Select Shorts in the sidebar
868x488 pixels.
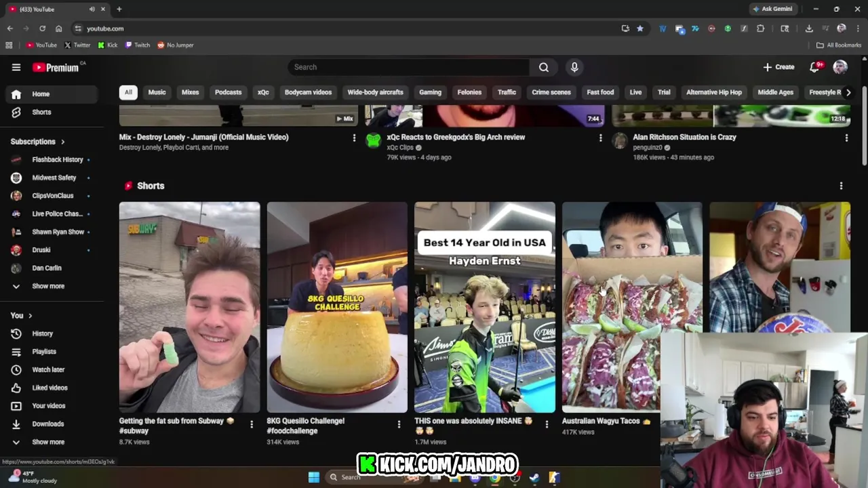coord(53,112)
